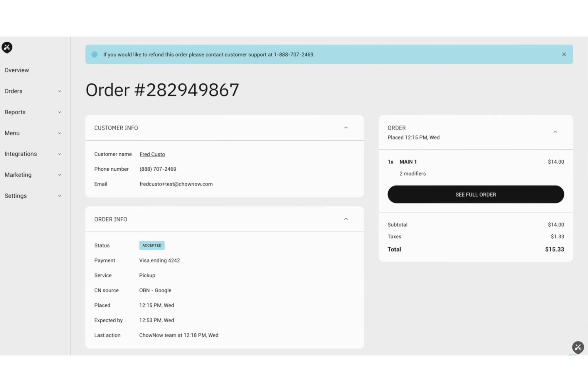
Task: Open the Overview page
Action: (17, 70)
